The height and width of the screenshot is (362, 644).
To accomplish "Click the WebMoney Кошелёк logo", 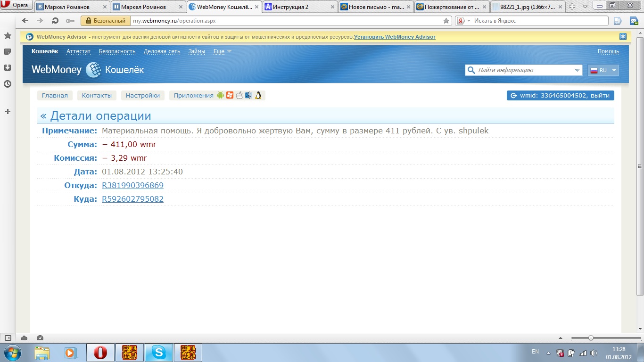I will [88, 70].
